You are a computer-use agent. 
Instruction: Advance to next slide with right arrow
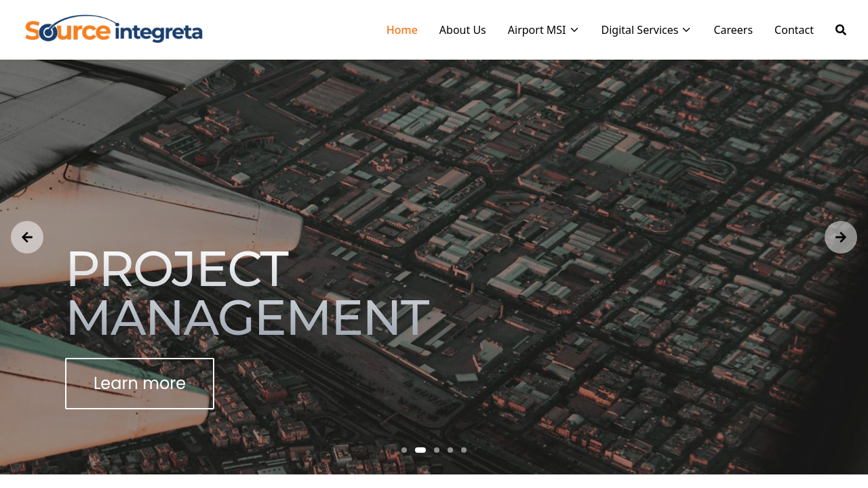click(841, 237)
